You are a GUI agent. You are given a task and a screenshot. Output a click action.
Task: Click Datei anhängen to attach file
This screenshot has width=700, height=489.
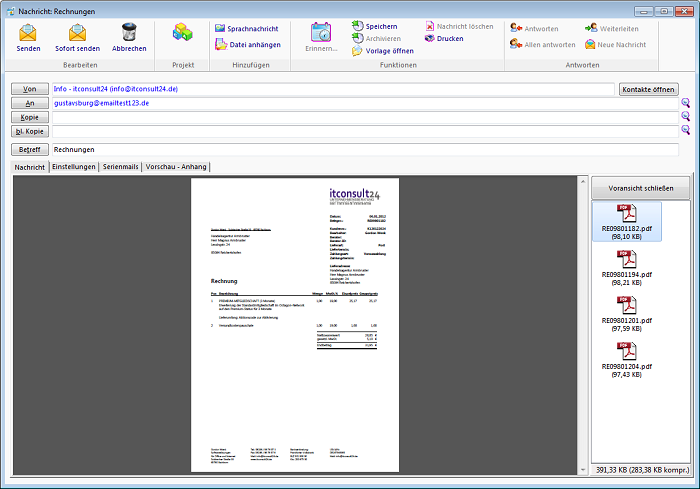pos(248,45)
